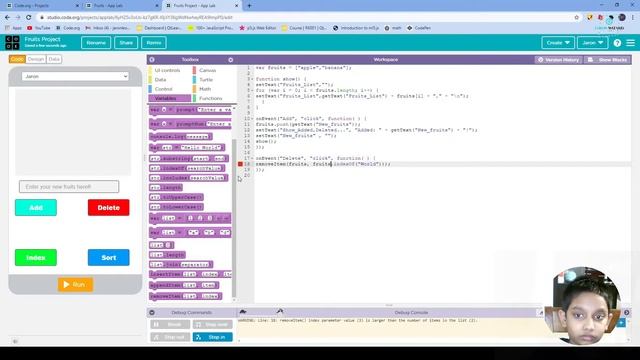Bookmark this page with the star icon
Image resolution: width=640 pixels, height=360 pixels.
(x=577, y=18)
